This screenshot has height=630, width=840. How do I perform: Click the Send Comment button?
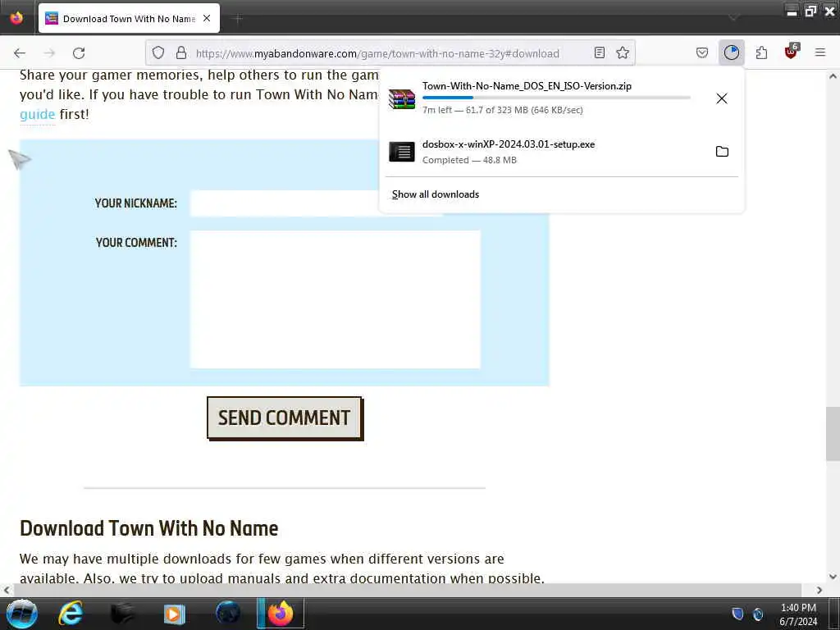[x=285, y=418]
